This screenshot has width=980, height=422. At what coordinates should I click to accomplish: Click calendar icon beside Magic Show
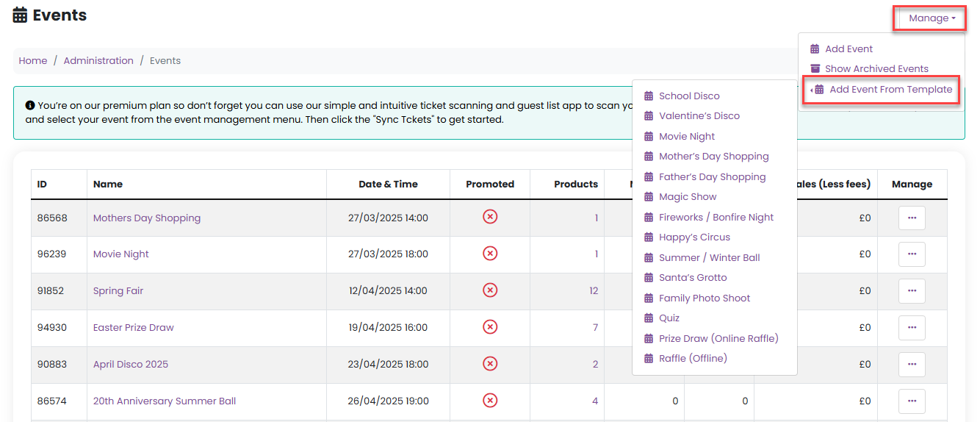point(649,197)
